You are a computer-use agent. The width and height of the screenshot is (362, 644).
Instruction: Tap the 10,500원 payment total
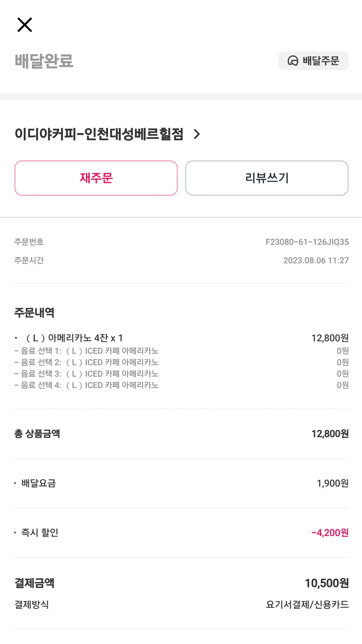click(326, 583)
